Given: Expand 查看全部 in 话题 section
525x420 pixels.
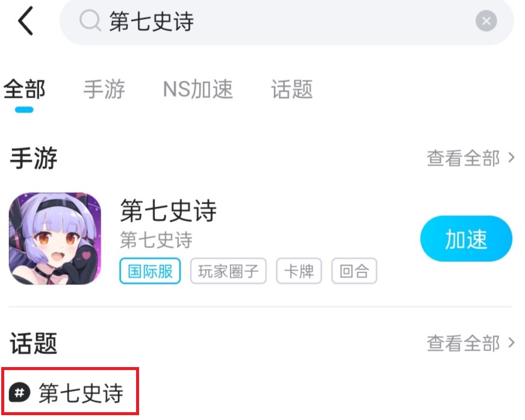Looking at the screenshot, I should (470, 343).
